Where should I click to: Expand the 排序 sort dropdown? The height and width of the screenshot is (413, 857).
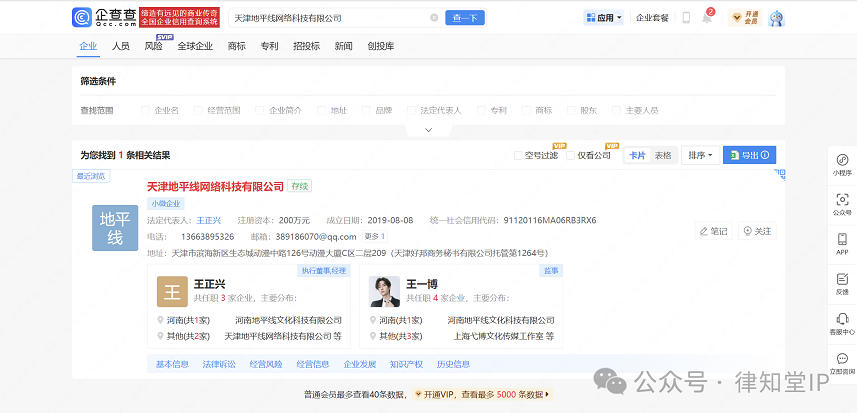(699, 155)
